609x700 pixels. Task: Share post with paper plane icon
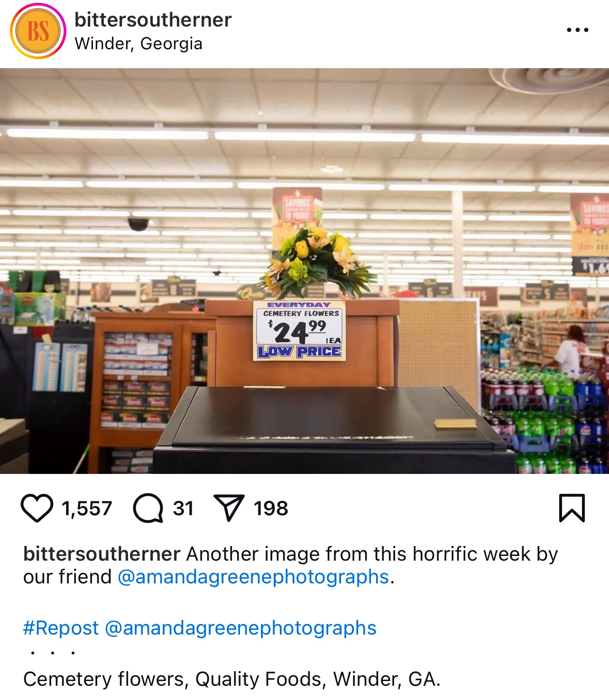(x=229, y=508)
